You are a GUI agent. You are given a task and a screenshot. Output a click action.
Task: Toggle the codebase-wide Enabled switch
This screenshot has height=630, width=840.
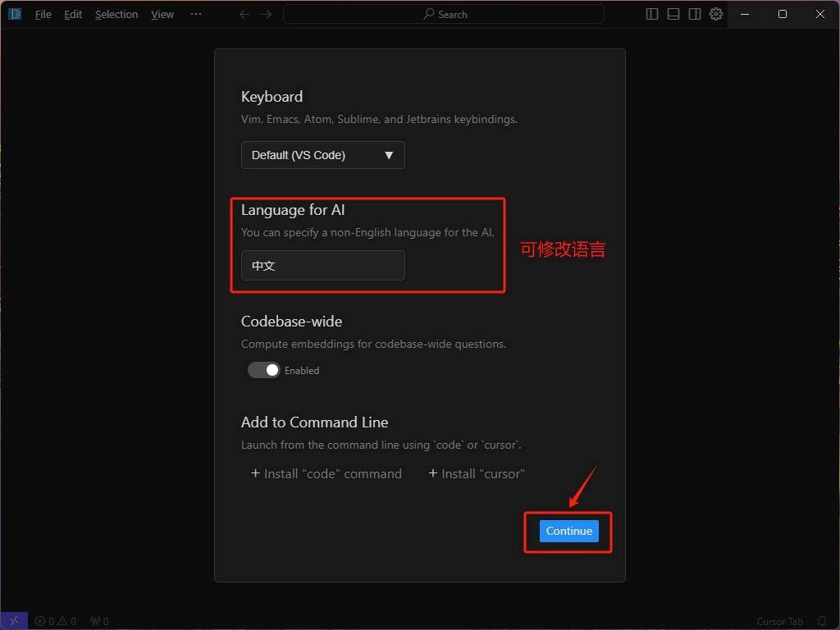pyautogui.click(x=263, y=370)
